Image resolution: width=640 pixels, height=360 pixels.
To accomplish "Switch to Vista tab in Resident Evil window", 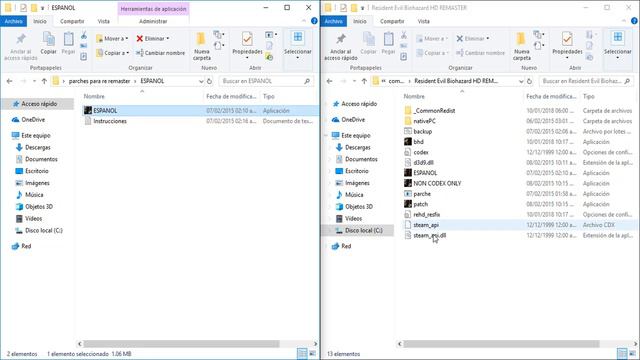I will pos(424,21).
